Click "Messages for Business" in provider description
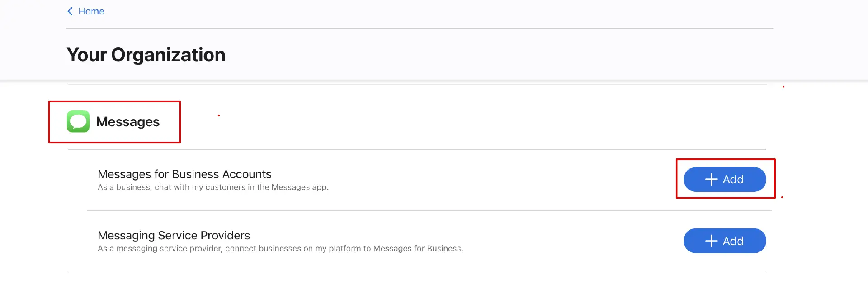 click(x=417, y=249)
